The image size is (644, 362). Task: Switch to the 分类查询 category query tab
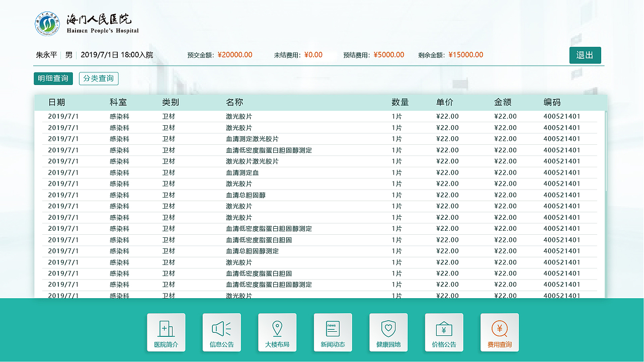(x=99, y=78)
